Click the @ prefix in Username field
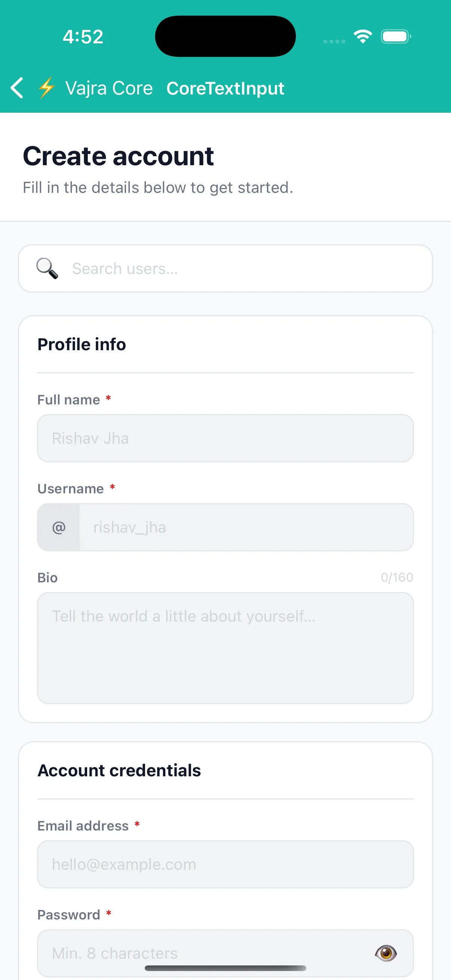451x980 pixels. [x=59, y=527]
